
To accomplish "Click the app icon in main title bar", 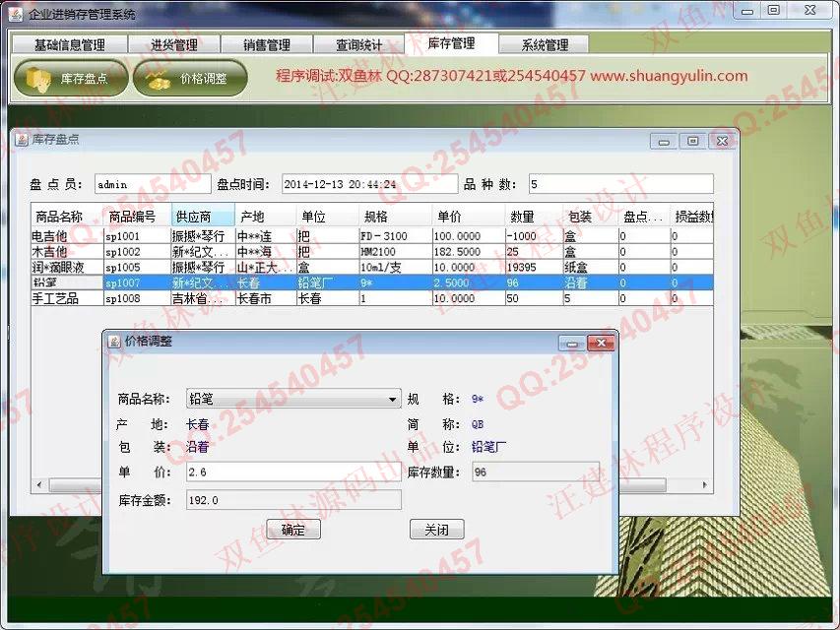I will [16, 14].
